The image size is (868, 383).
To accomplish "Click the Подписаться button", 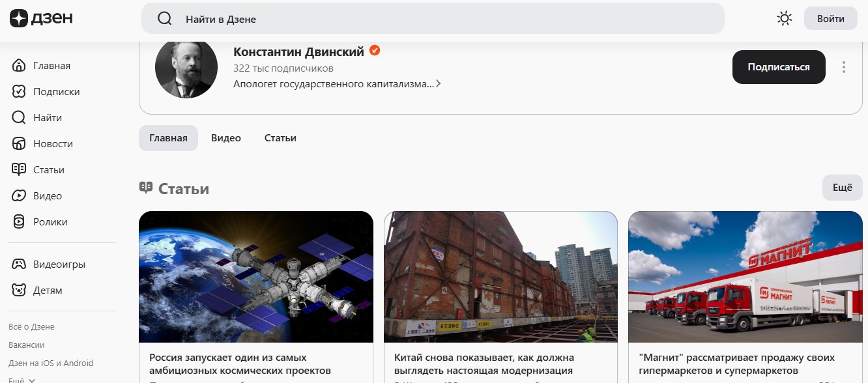I will tap(779, 67).
